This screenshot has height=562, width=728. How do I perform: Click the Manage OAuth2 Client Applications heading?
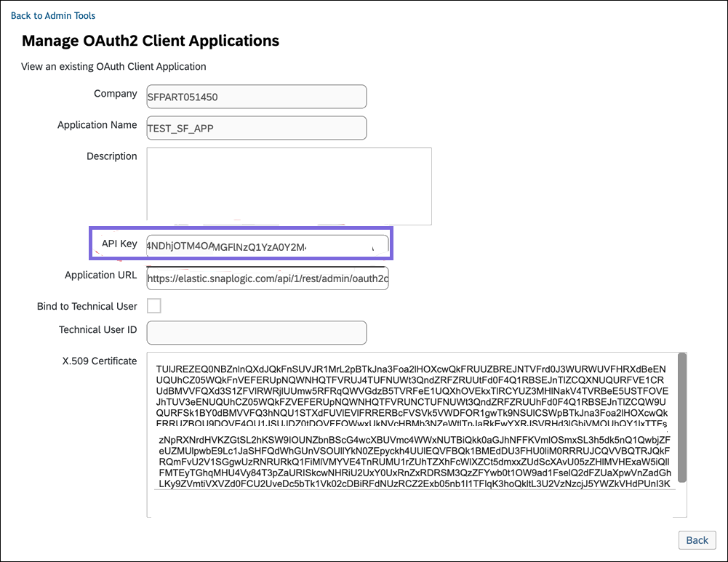pos(151,41)
